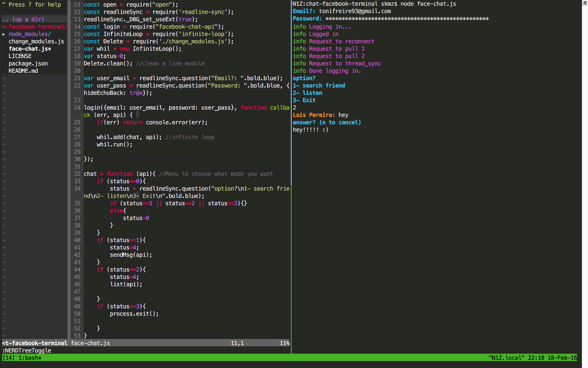Click the :NERDTreeToggle command line

[27, 350]
